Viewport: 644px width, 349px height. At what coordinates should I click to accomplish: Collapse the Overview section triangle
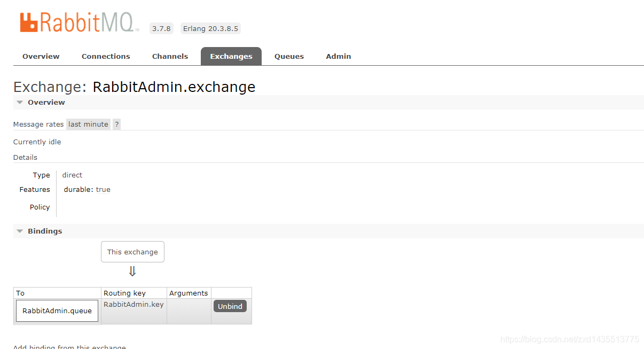tap(20, 102)
